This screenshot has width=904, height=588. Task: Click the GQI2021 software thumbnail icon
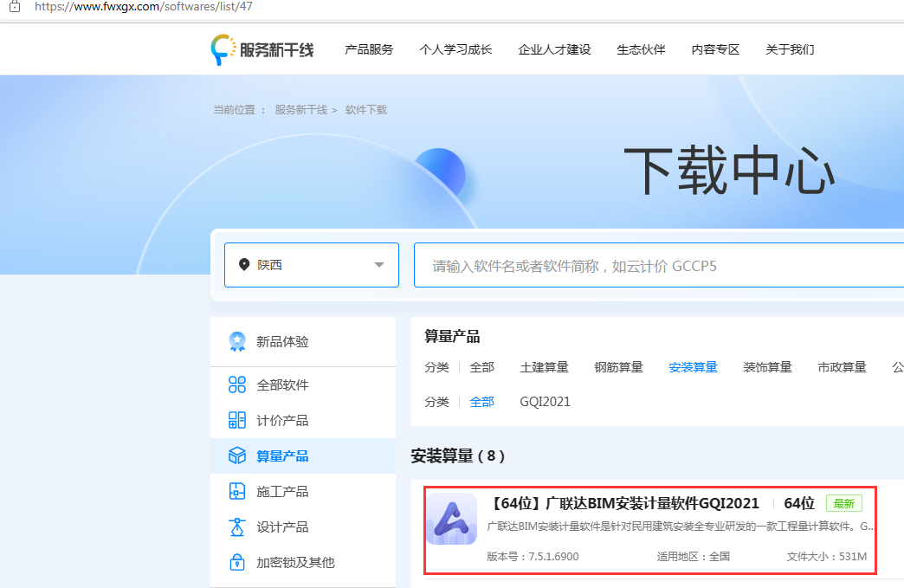coord(451,519)
